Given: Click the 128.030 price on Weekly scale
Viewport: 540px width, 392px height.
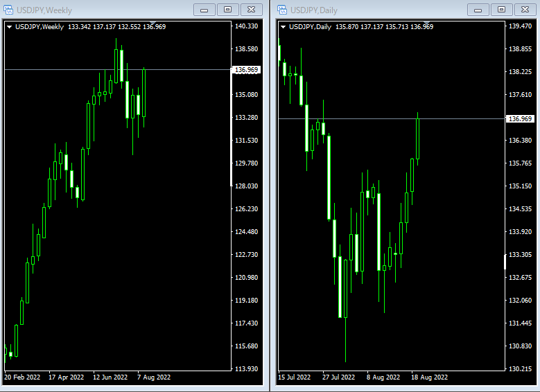Looking at the screenshot, I should click(246, 186).
